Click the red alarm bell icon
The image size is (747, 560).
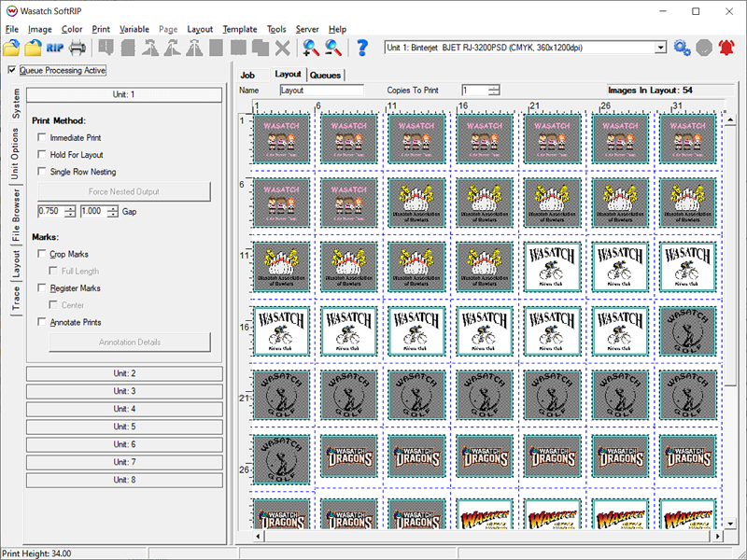[726, 48]
